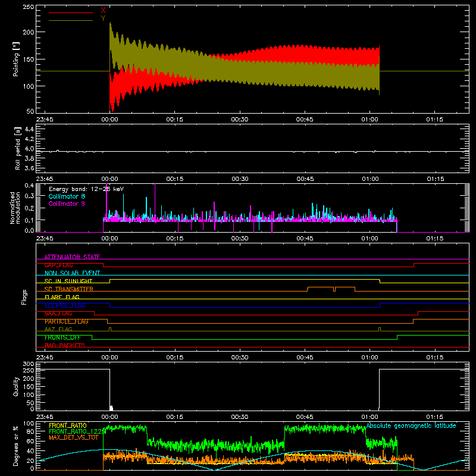The image size is (476, 476).
Task: Click the 'Degrees or %' axis label
Action: pos(15,446)
